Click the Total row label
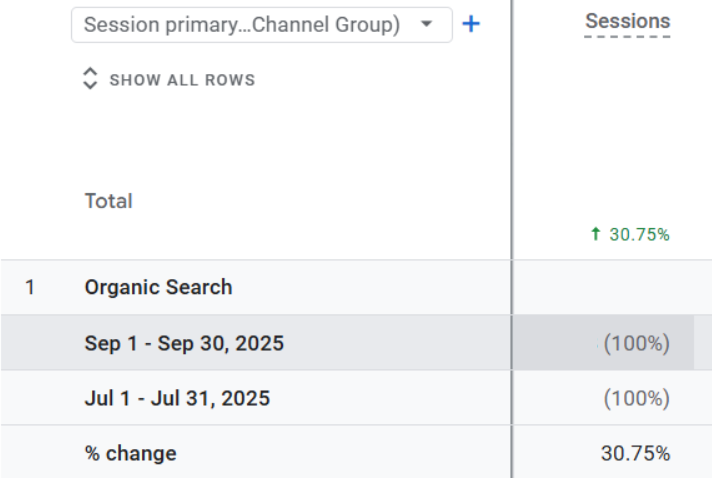712x478 pixels. point(108,201)
